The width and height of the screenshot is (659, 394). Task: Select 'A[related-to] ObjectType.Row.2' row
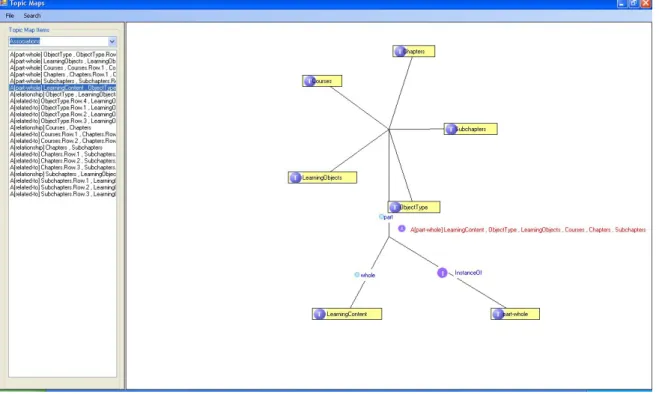click(x=63, y=114)
